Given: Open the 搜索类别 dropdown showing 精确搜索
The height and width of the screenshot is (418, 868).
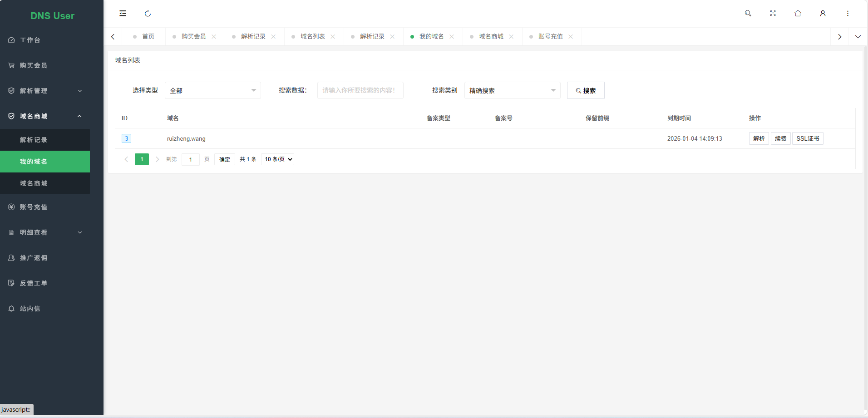Looking at the screenshot, I should click(x=512, y=90).
